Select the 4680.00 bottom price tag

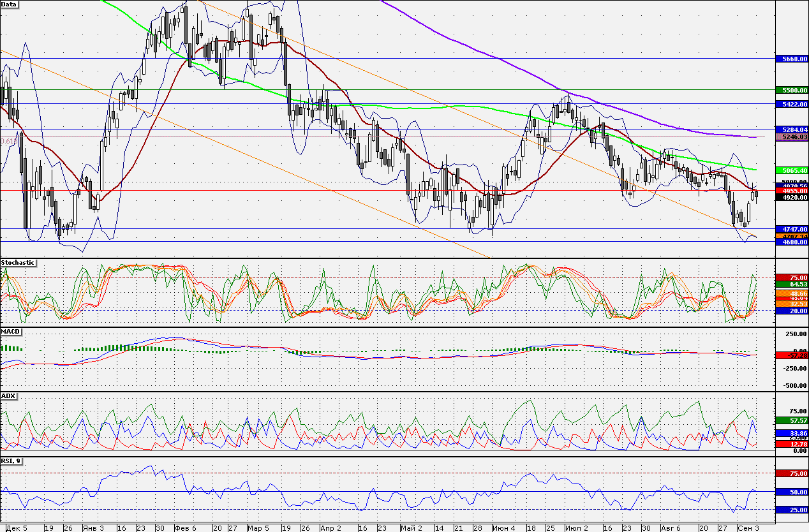[x=792, y=242]
